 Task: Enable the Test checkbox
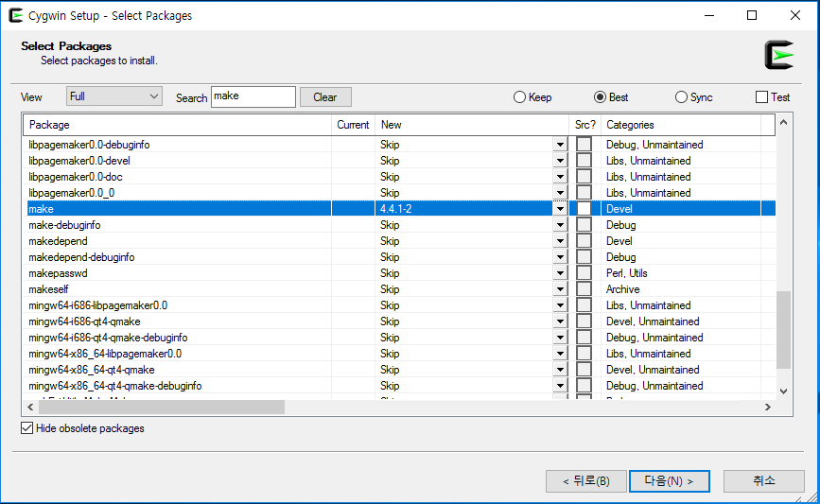[773, 97]
